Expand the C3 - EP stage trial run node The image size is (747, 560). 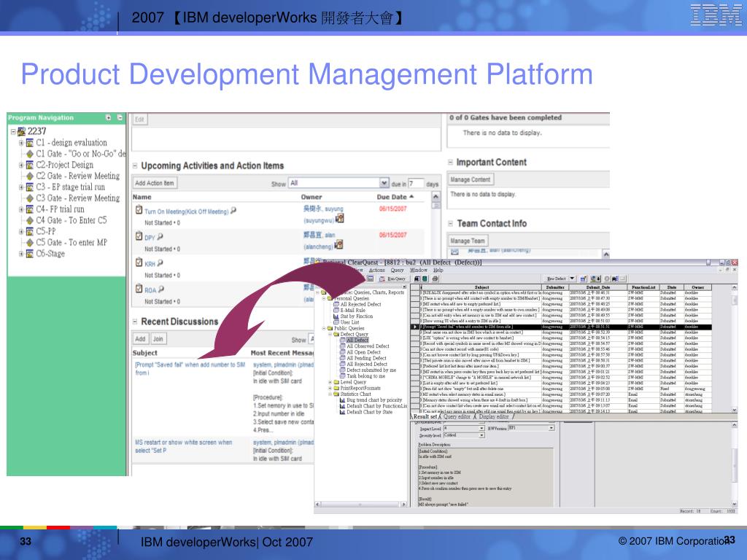21,187
